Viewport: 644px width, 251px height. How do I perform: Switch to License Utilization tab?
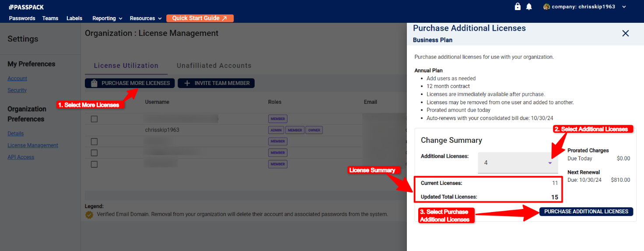point(126,66)
